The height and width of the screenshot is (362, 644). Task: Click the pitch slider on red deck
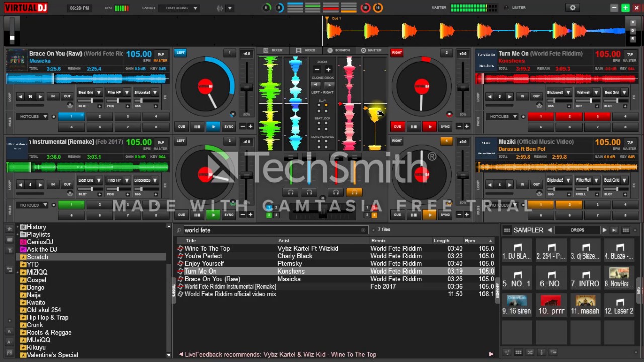point(462,87)
